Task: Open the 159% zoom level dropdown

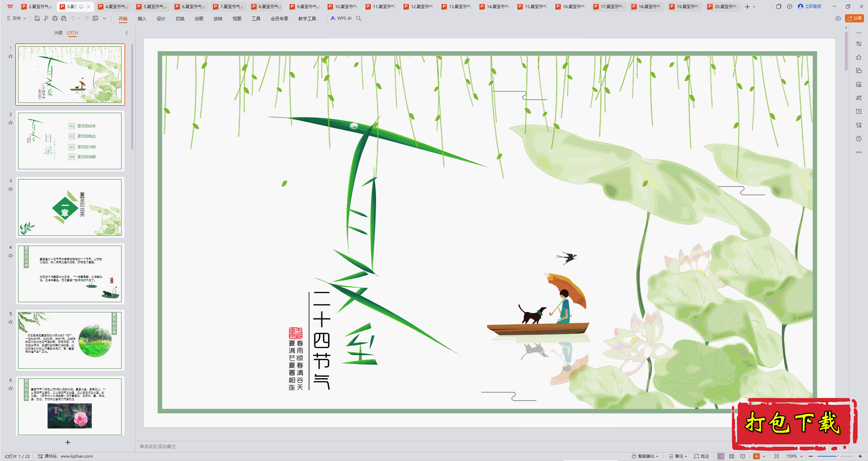Action: tap(802, 456)
